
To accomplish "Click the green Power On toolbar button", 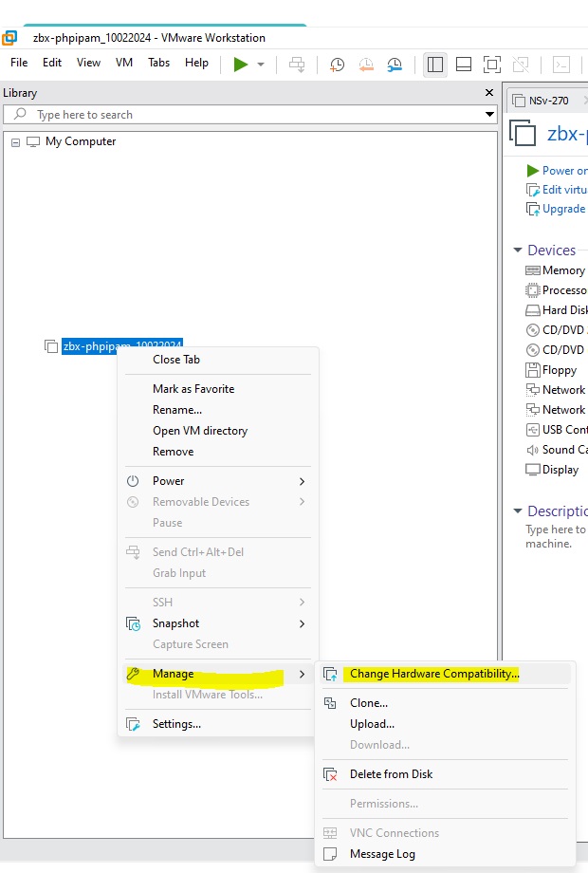I will point(241,64).
